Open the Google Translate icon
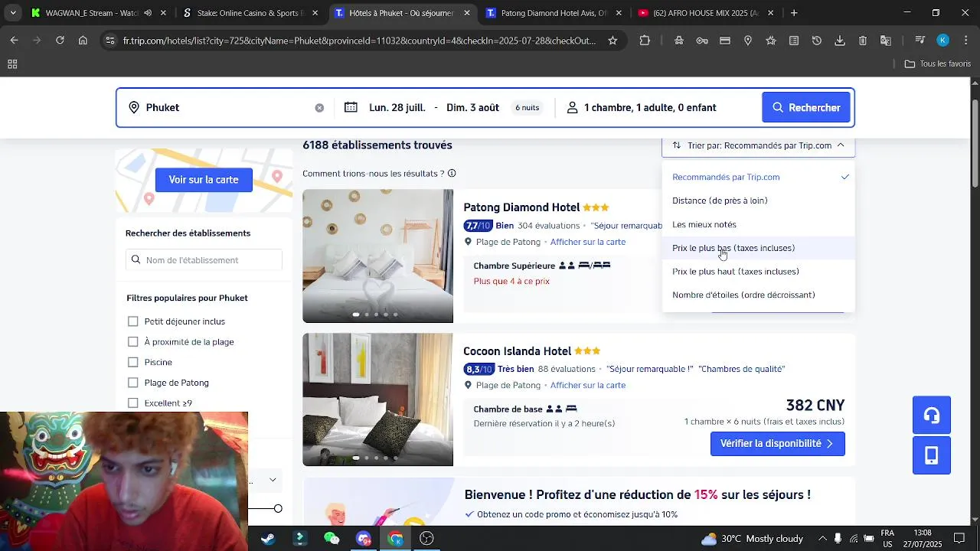The image size is (980, 551). [x=886, y=41]
